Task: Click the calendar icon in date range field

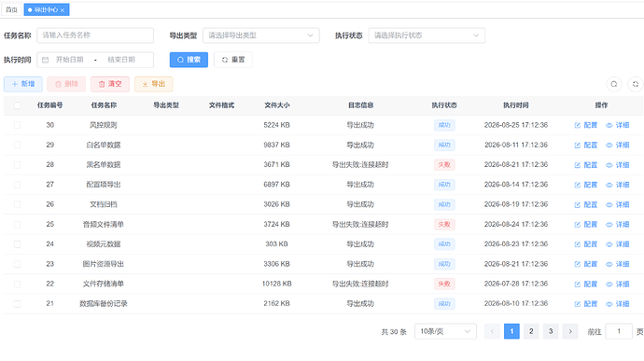Action: tap(45, 60)
